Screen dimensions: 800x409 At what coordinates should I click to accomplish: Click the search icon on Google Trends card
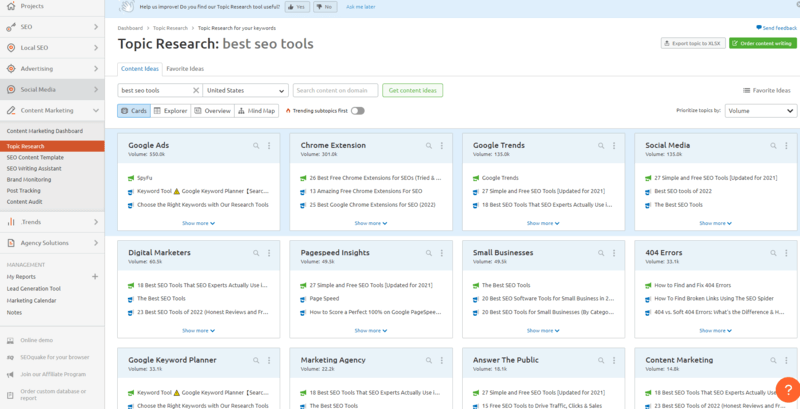pos(602,145)
